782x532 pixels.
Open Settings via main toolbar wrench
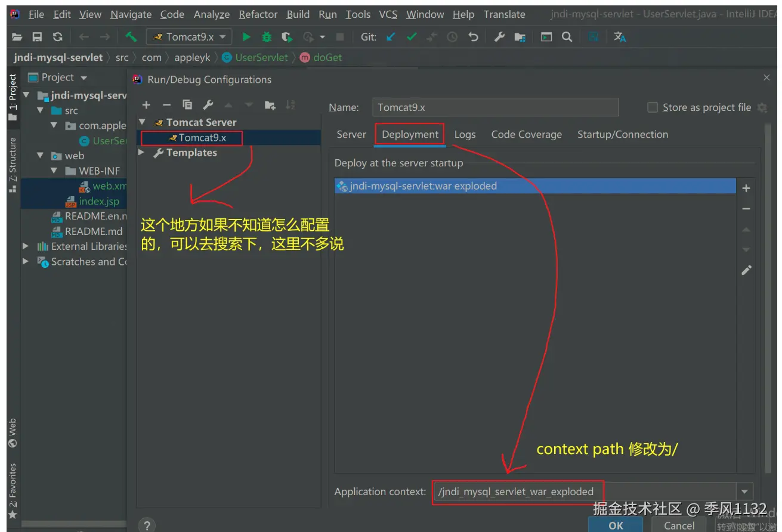click(x=500, y=37)
